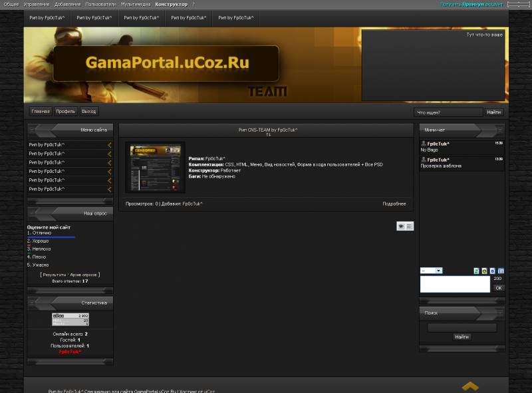Click the gold scroll-to-top arrow in the footer

pos(470,386)
